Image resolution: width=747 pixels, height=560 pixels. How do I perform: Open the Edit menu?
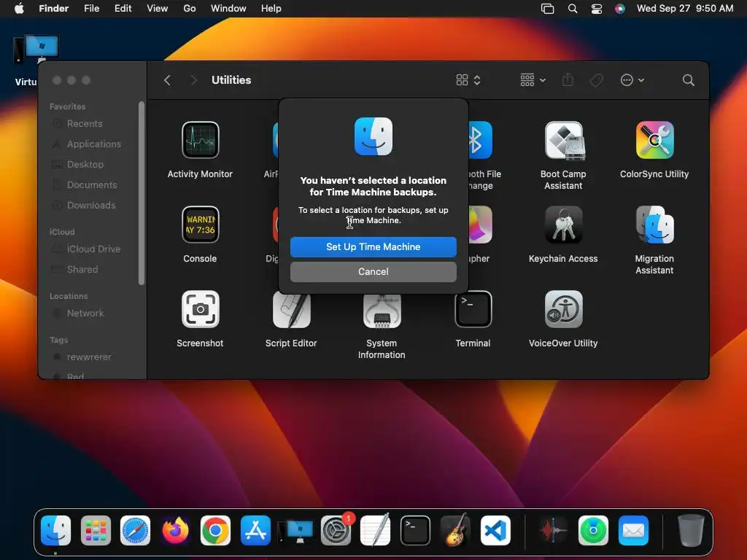[123, 9]
